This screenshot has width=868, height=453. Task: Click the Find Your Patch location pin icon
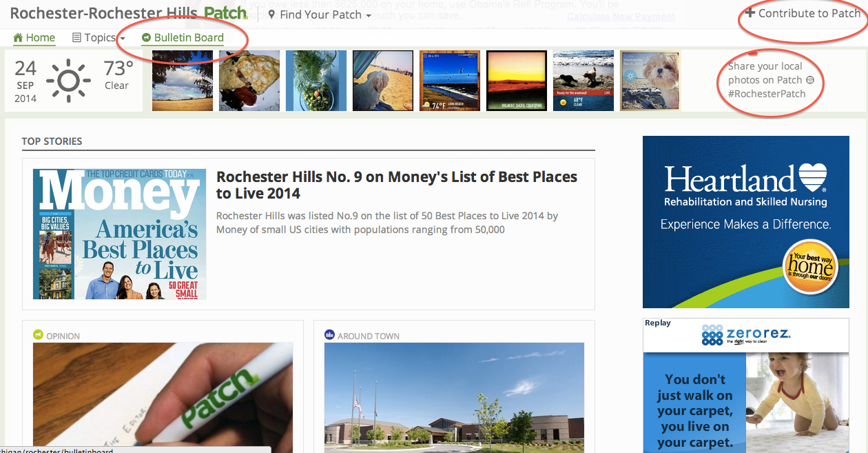point(272,14)
